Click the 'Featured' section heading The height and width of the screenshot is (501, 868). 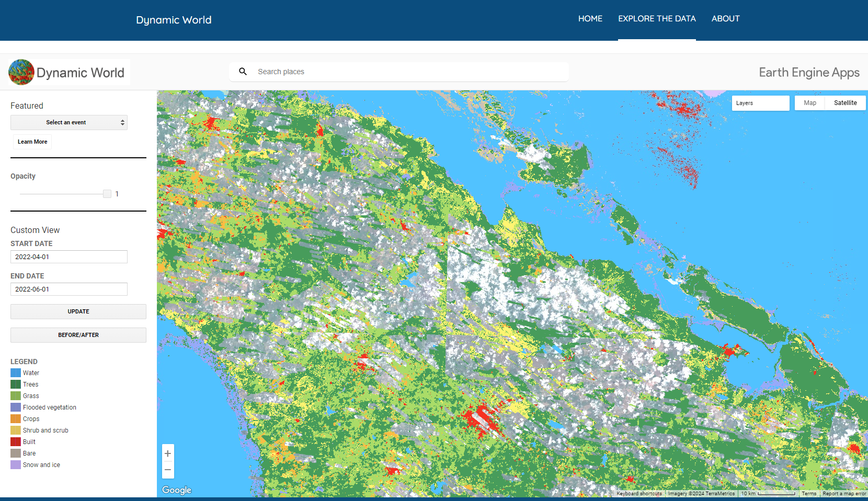[27, 106]
